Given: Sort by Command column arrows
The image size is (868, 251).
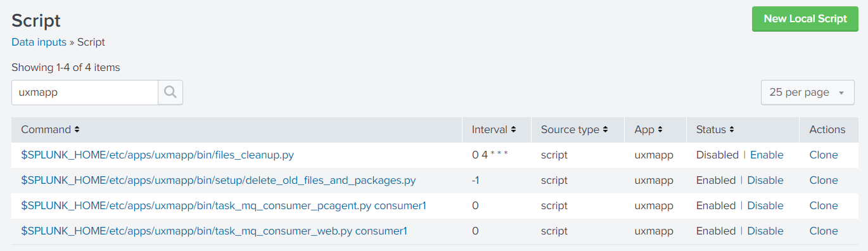Looking at the screenshot, I should pos(77,130).
